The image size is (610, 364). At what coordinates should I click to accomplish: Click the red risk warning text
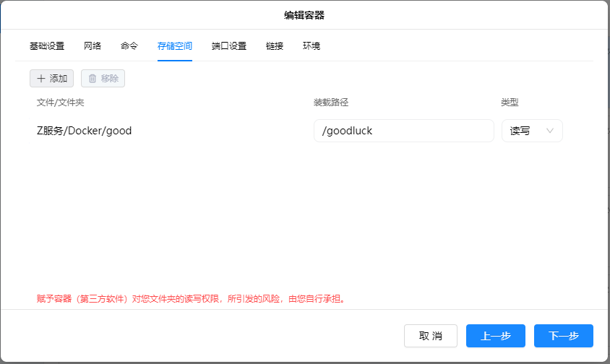point(192,298)
